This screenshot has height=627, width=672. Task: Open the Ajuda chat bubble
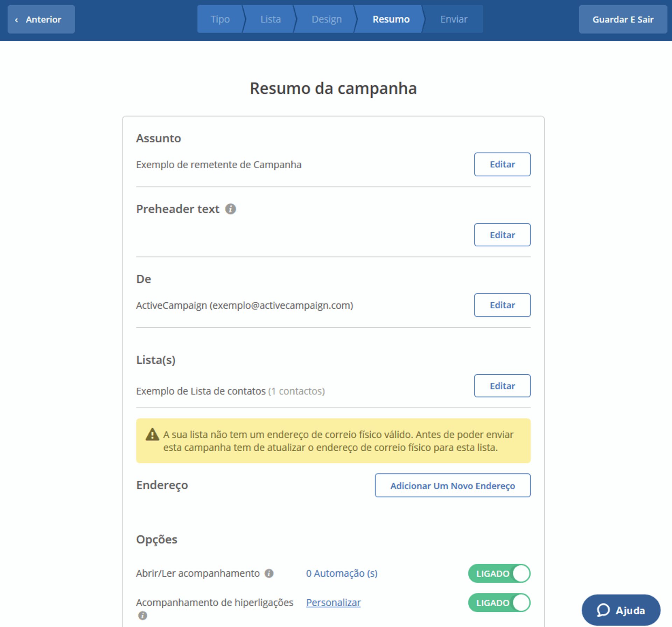tap(621, 610)
